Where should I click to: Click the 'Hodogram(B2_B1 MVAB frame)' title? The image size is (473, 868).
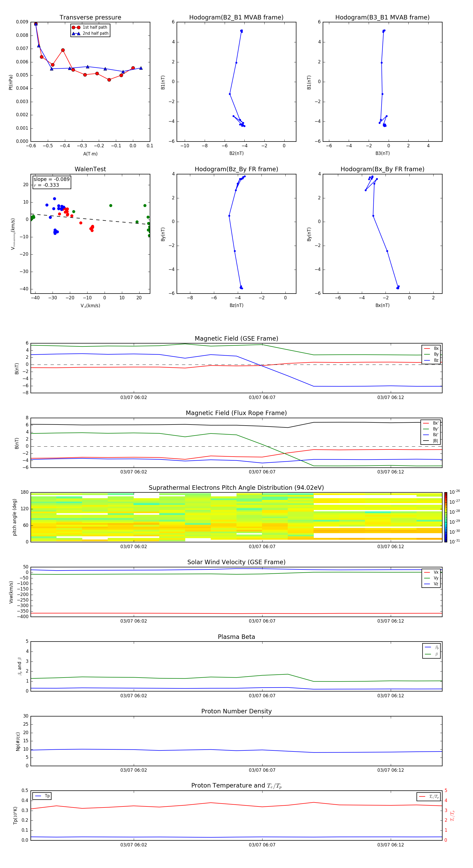pyautogui.click(x=236, y=18)
